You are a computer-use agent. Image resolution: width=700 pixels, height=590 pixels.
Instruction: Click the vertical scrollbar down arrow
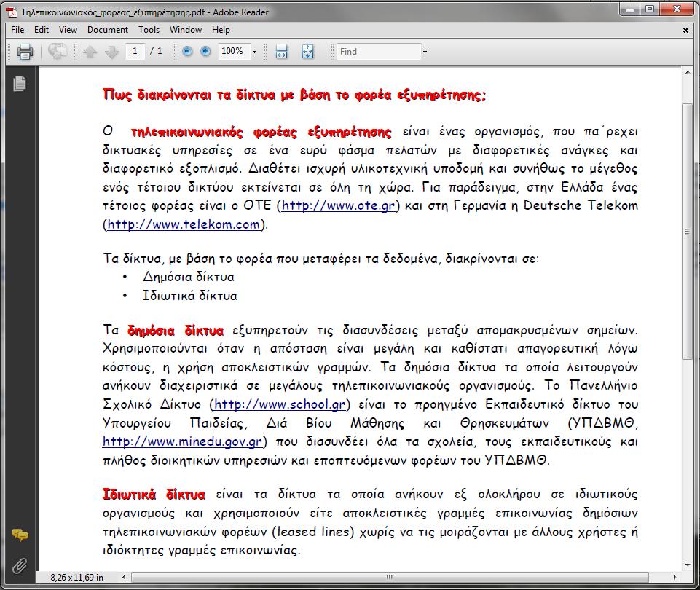pyautogui.click(x=687, y=565)
